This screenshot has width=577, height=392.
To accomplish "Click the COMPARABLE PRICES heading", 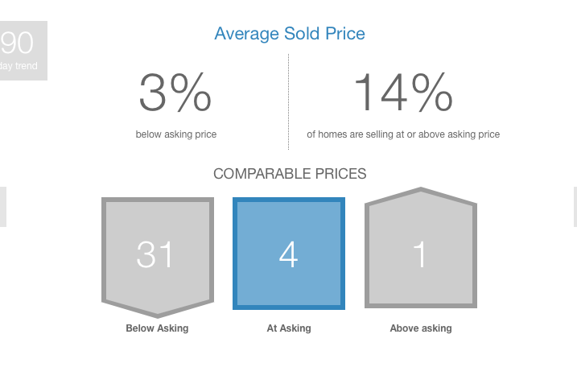I will [290, 174].
